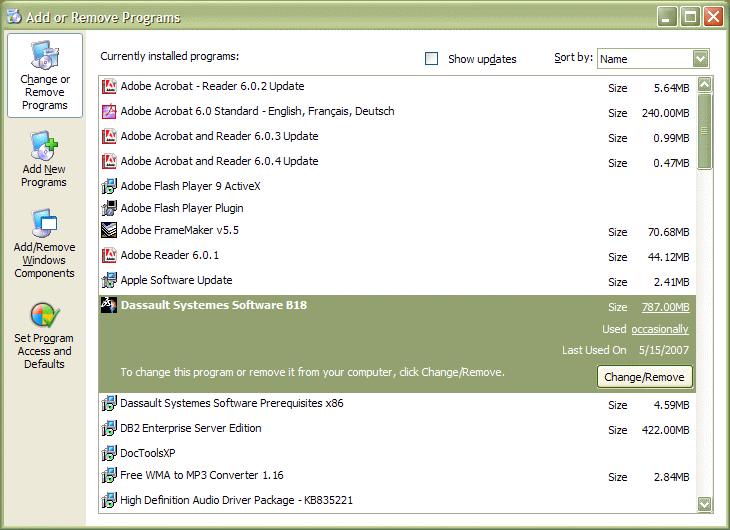Screen dimensions: 730x530
Task: Click Dassault Systemes Software Prerequisites x86 icon
Action: (109, 403)
